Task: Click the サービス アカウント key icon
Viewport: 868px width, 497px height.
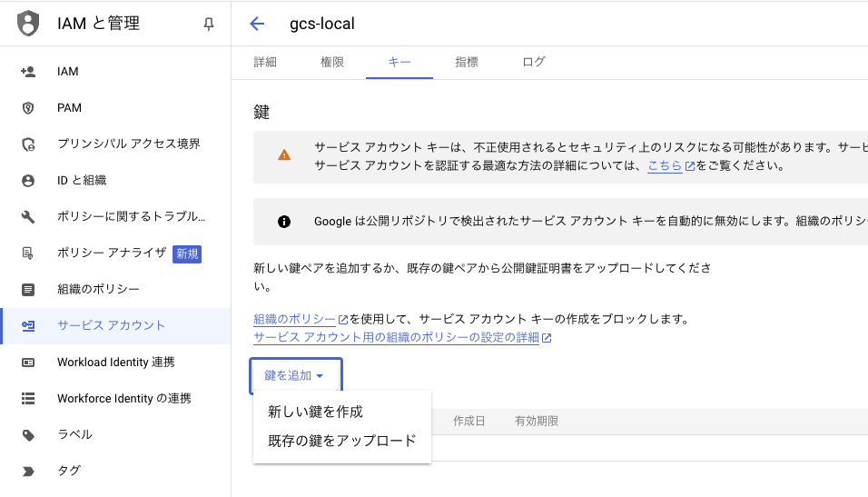Action: tap(28, 326)
